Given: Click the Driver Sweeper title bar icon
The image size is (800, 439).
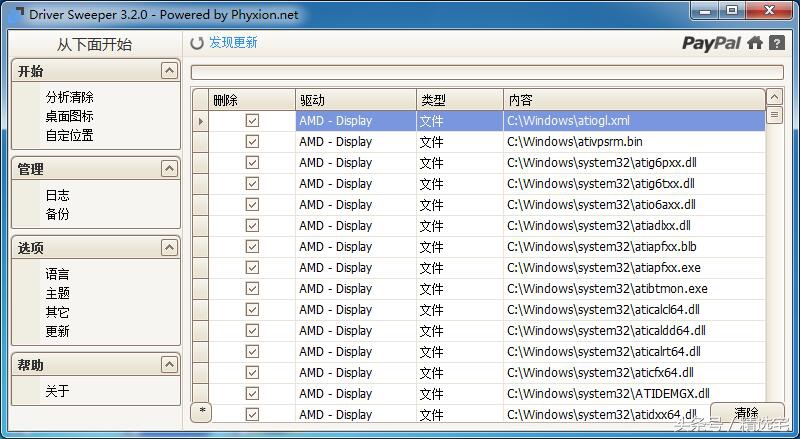Looking at the screenshot, I should click(x=16, y=13).
